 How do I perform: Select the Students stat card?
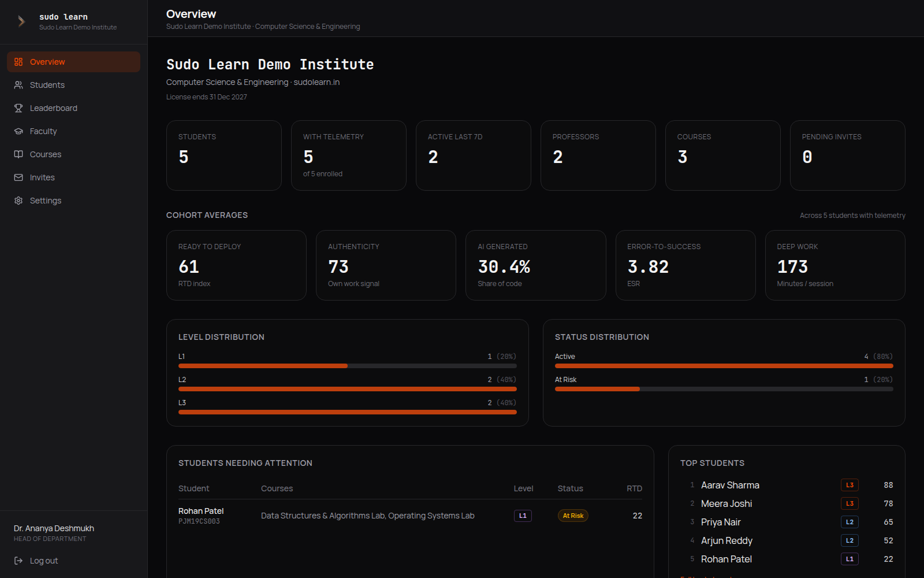pos(224,155)
